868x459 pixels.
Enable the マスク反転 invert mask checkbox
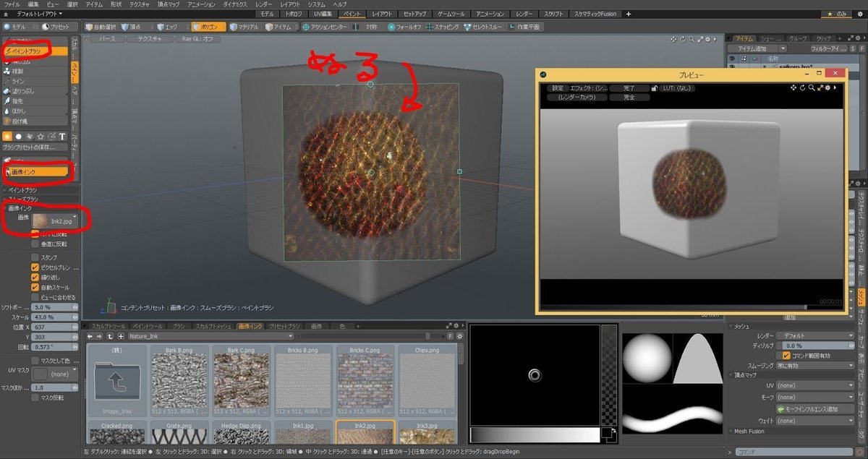[x=35, y=398]
